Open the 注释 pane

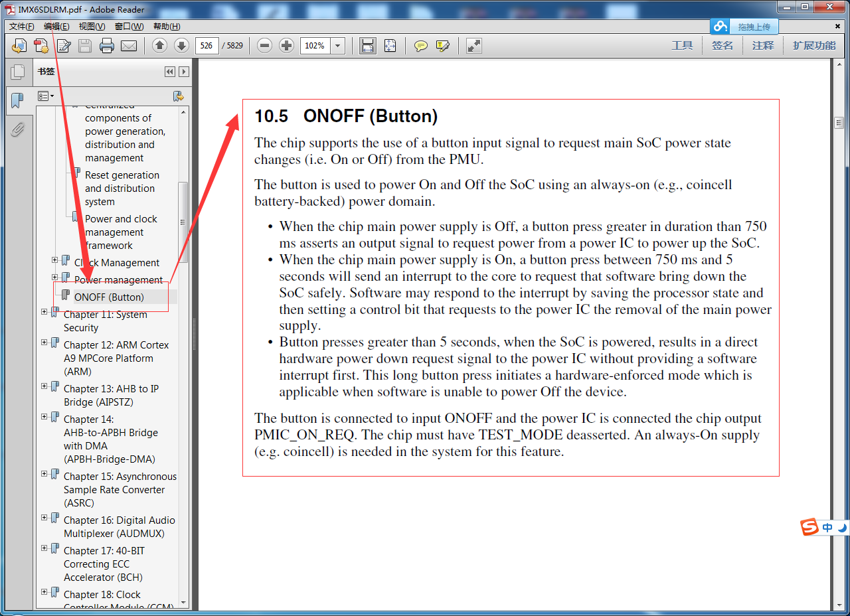(x=763, y=46)
